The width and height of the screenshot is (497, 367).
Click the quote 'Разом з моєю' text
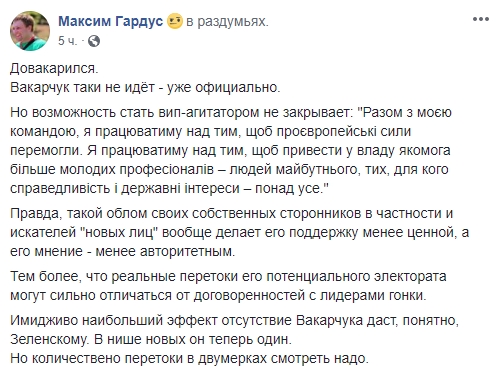coord(407,112)
